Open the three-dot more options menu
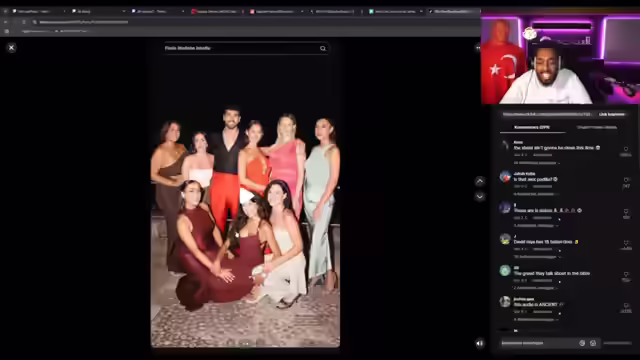Viewport: 640px width, 360px height. point(478,48)
